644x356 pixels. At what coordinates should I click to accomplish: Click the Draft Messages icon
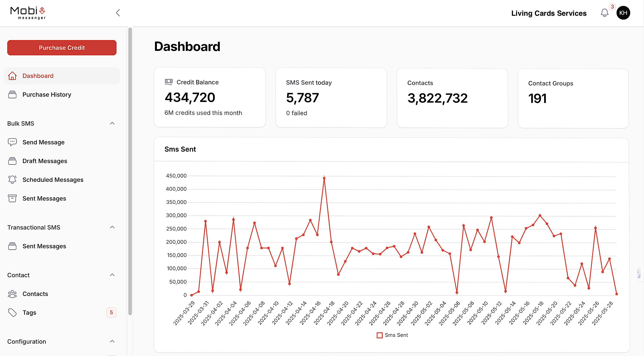coord(13,161)
